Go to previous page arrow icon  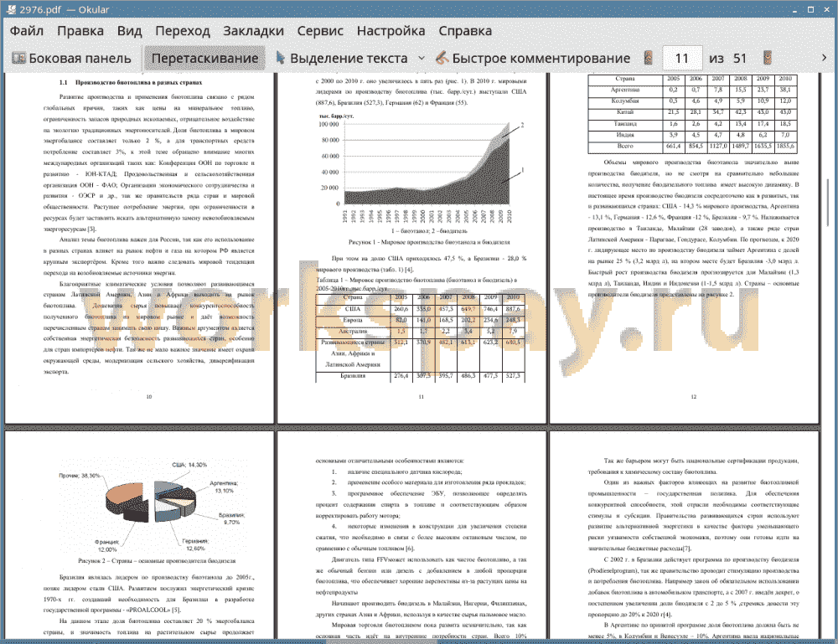(x=649, y=58)
